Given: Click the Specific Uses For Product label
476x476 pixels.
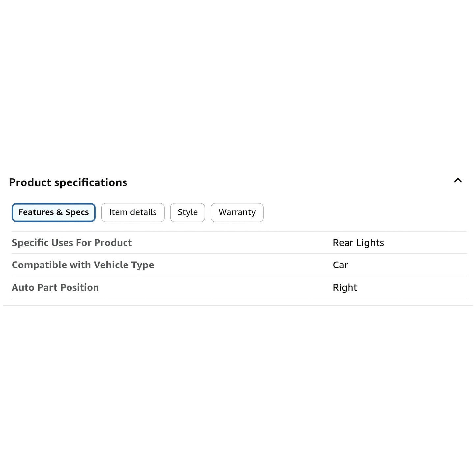Looking at the screenshot, I should point(71,243).
